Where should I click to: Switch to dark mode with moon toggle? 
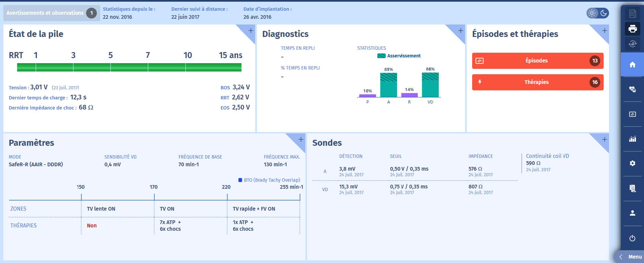click(604, 13)
